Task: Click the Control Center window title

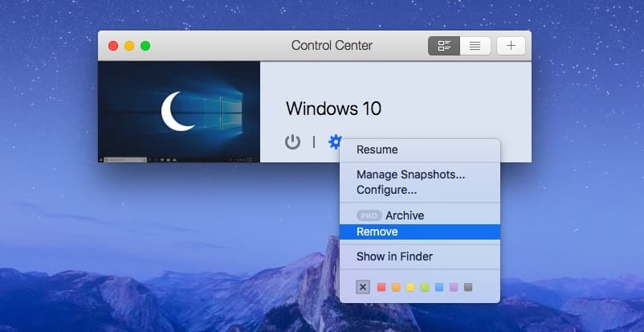Action: pos(332,45)
